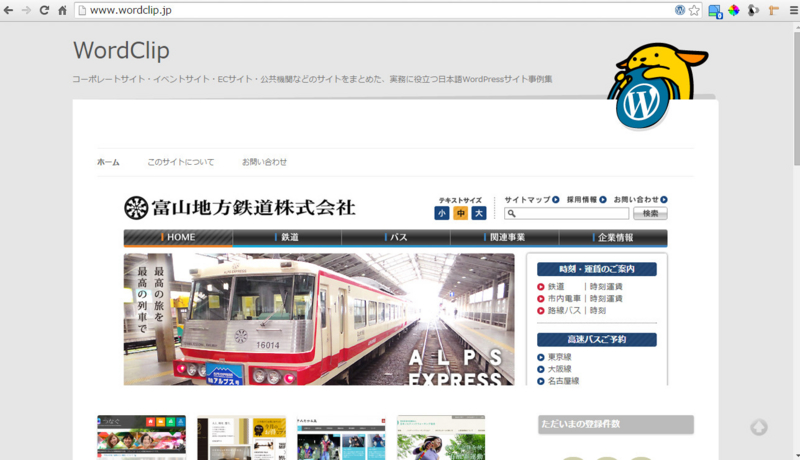Select medium text size 中 button
The width and height of the screenshot is (800, 460).
(x=461, y=213)
